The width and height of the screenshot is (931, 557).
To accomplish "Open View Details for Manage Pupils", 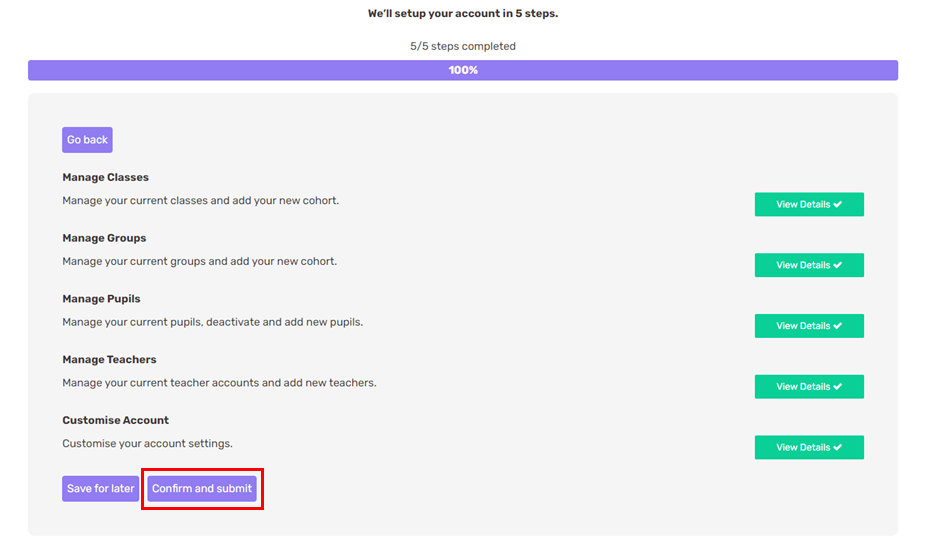I will pyautogui.click(x=809, y=326).
